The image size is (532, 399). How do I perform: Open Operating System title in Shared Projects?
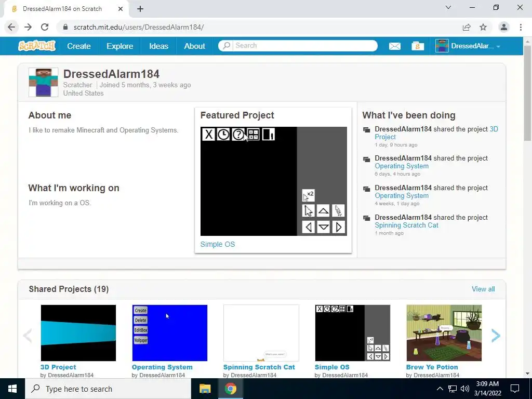click(x=162, y=367)
